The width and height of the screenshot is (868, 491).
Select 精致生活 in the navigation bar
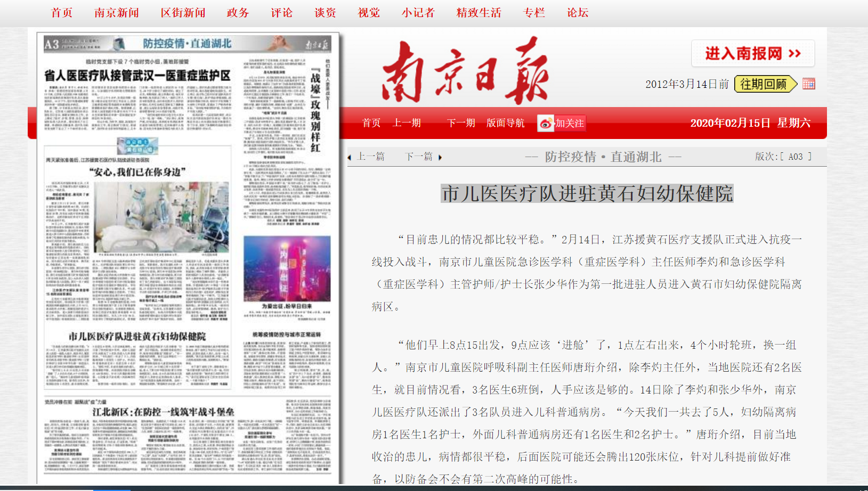(x=479, y=13)
